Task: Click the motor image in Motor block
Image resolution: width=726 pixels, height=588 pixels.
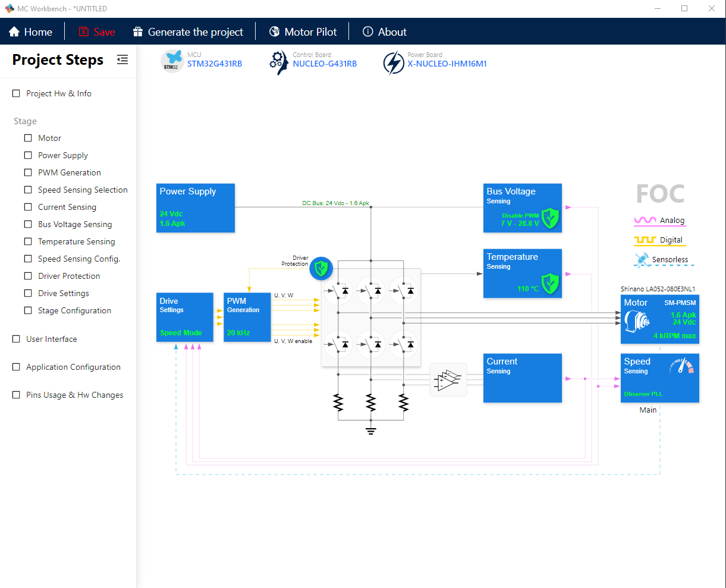Action: click(636, 322)
